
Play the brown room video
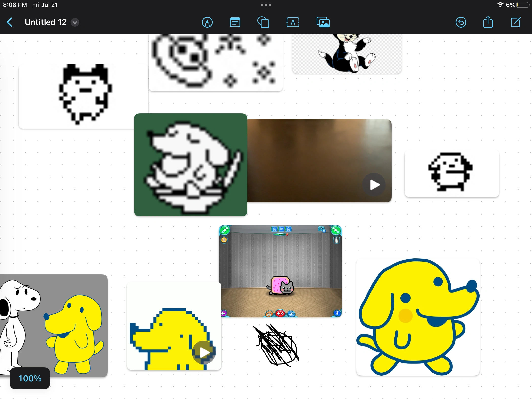(374, 185)
